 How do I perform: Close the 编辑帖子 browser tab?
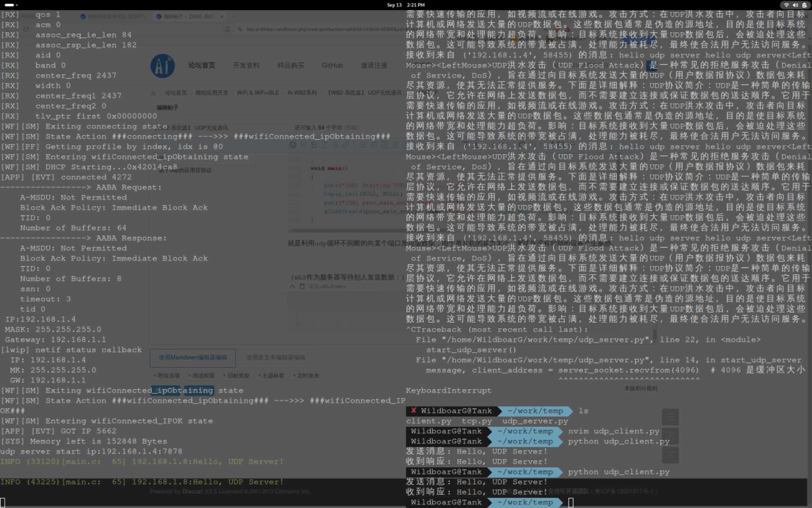coord(222,16)
